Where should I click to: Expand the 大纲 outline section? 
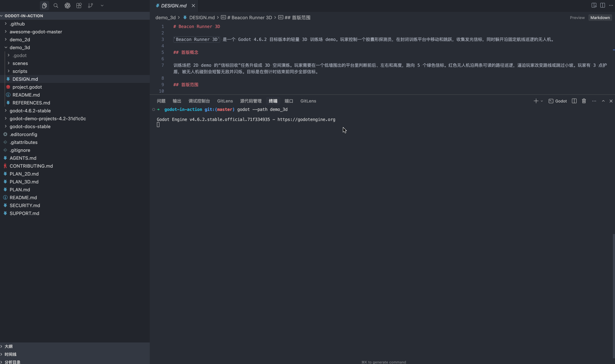(x=8, y=346)
